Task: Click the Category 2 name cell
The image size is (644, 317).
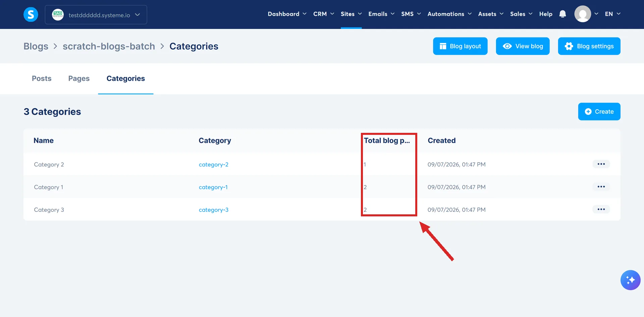Action: pyautogui.click(x=49, y=164)
